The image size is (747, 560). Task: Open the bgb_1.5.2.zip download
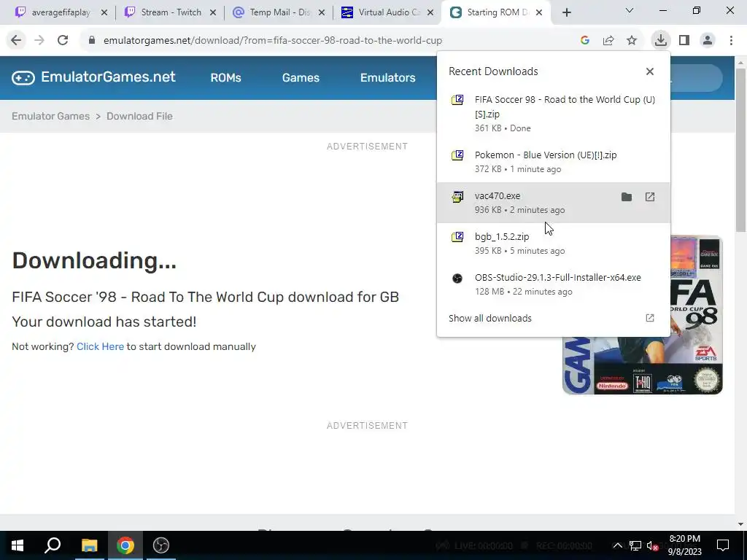click(x=554, y=244)
